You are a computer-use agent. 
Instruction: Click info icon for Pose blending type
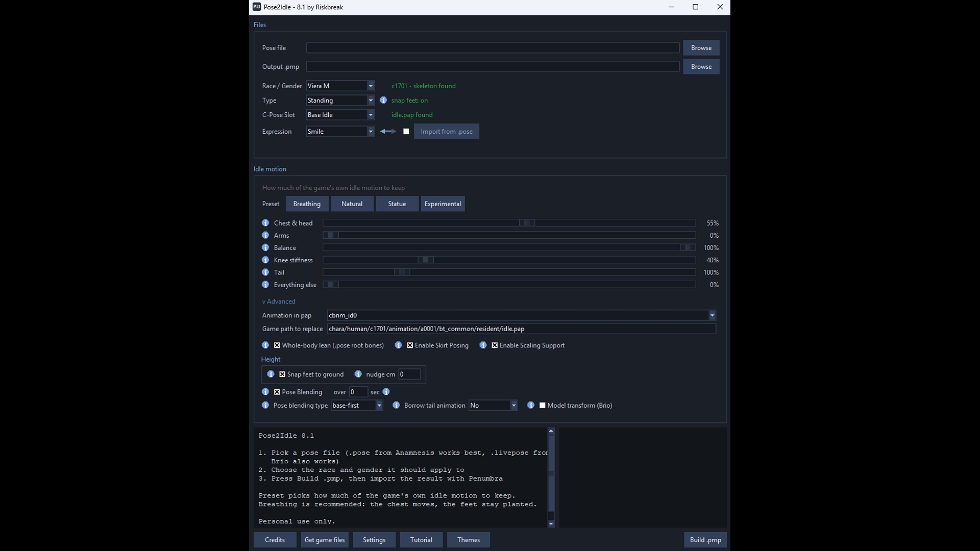pyautogui.click(x=265, y=406)
